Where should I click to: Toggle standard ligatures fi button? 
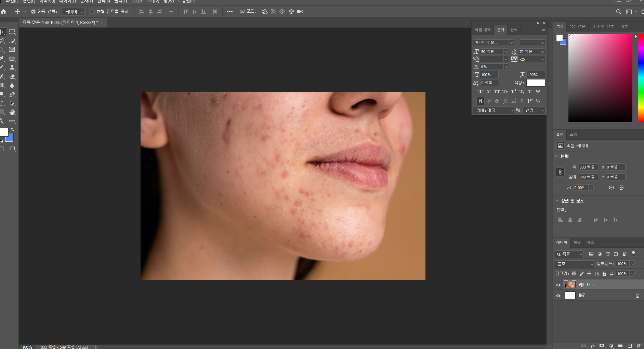click(481, 101)
